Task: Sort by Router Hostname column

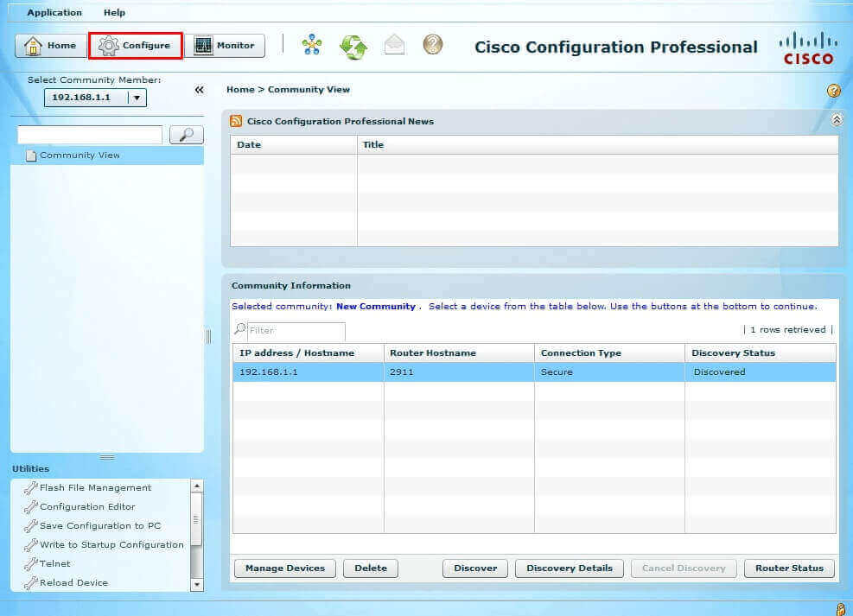Action: 459,353
